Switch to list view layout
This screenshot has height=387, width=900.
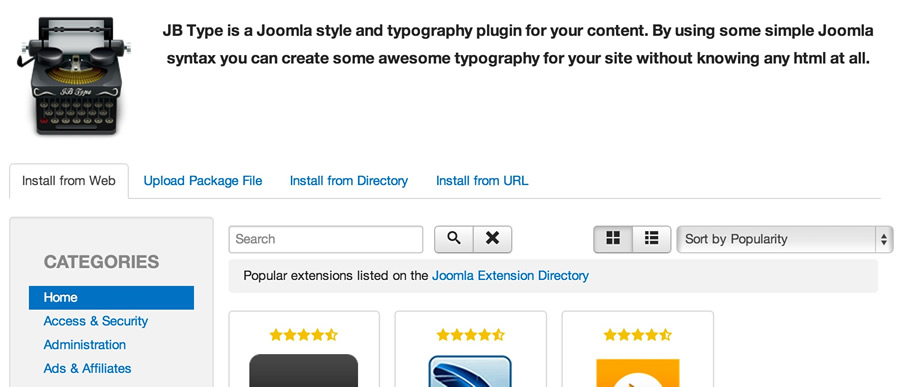(x=651, y=239)
